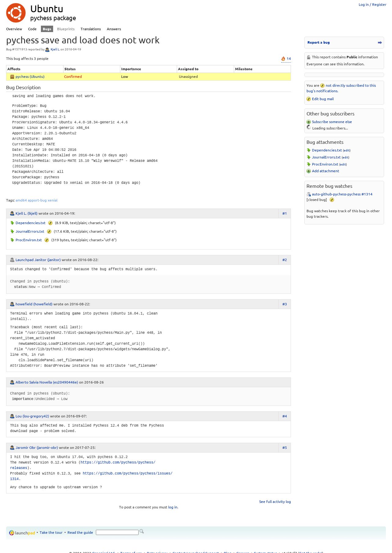This screenshot has width=392, height=553.
Task: Click edit icon beside JournalErrors.txt in comment
Action: coord(49,231)
